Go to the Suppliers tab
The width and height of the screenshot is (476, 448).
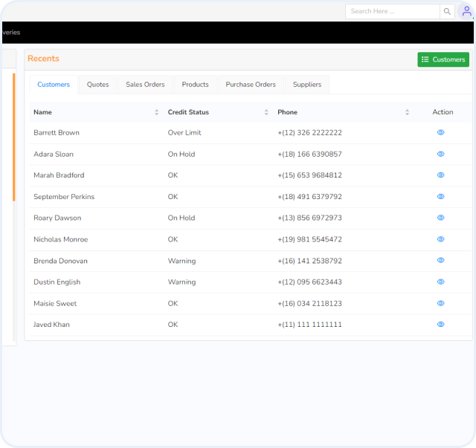tap(307, 85)
